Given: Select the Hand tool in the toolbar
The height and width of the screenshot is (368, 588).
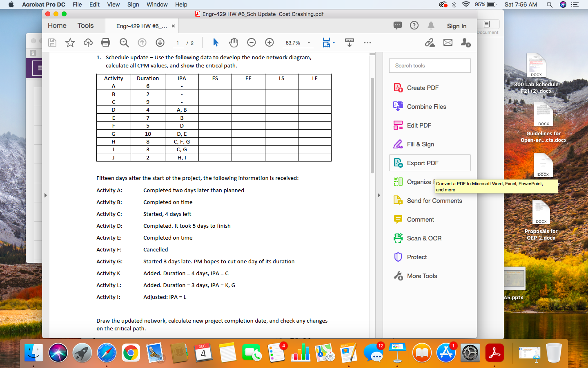Looking at the screenshot, I should 233,43.
